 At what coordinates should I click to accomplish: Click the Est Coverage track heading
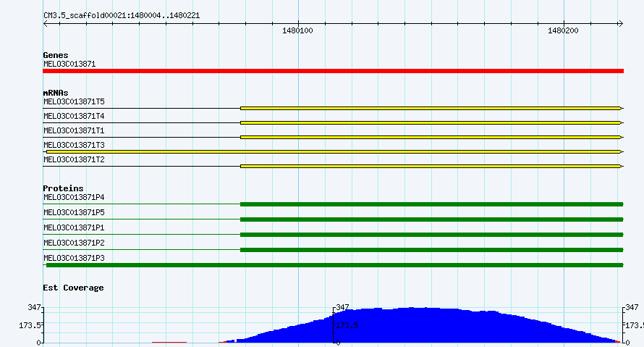point(73,288)
